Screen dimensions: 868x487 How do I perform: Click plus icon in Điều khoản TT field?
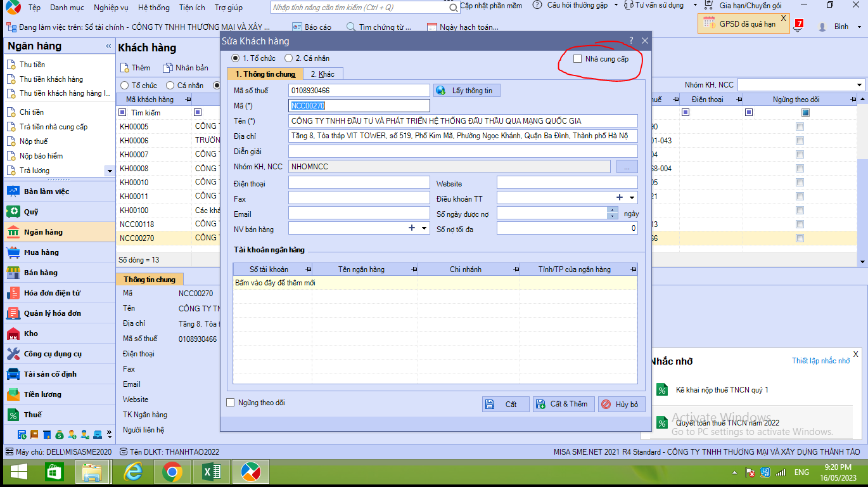click(x=620, y=198)
